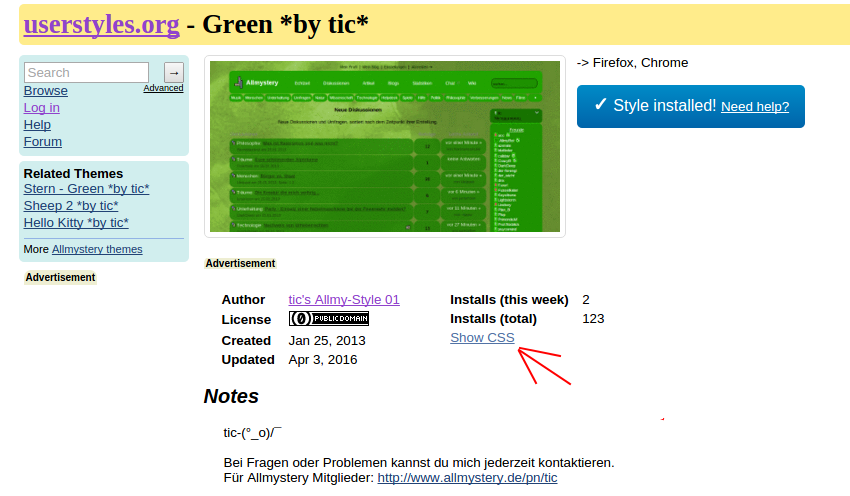
Task: View more Allmystery themes
Action: pyautogui.click(x=97, y=249)
